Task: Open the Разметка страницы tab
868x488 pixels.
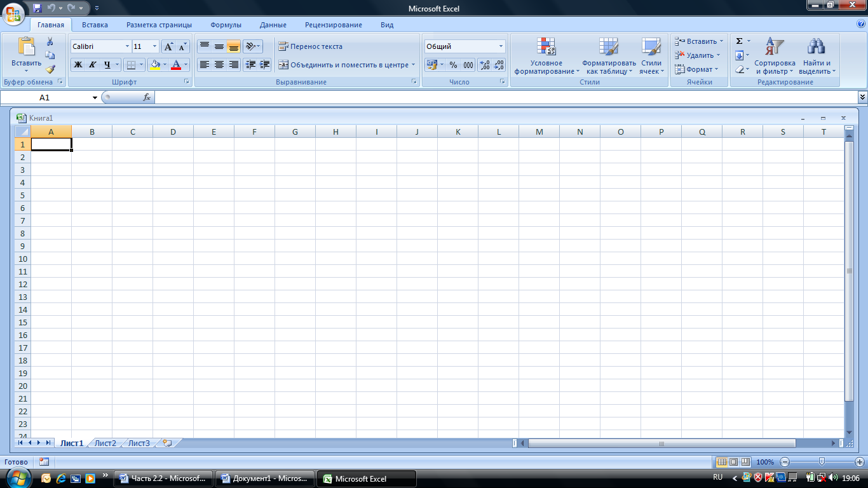Action: pyautogui.click(x=159, y=25)
